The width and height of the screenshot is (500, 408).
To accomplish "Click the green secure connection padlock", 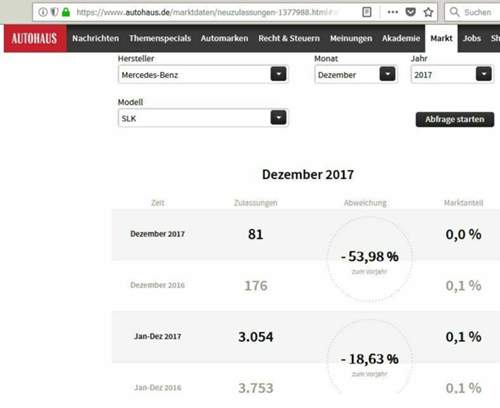I will coord(66,12).
